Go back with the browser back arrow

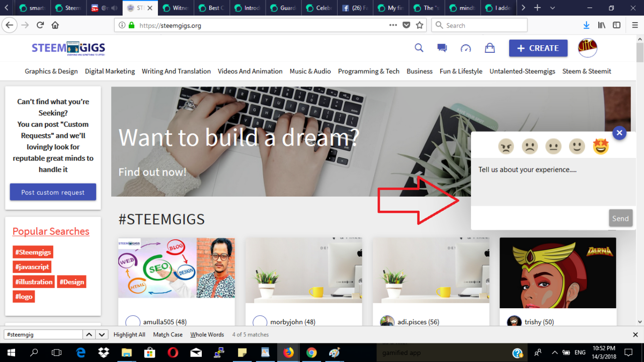click(9, 25)
